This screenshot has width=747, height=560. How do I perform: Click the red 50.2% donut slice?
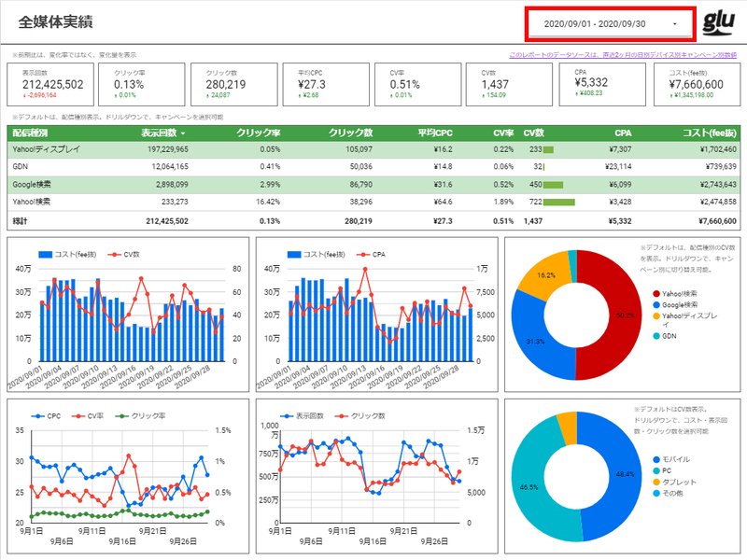625,315
